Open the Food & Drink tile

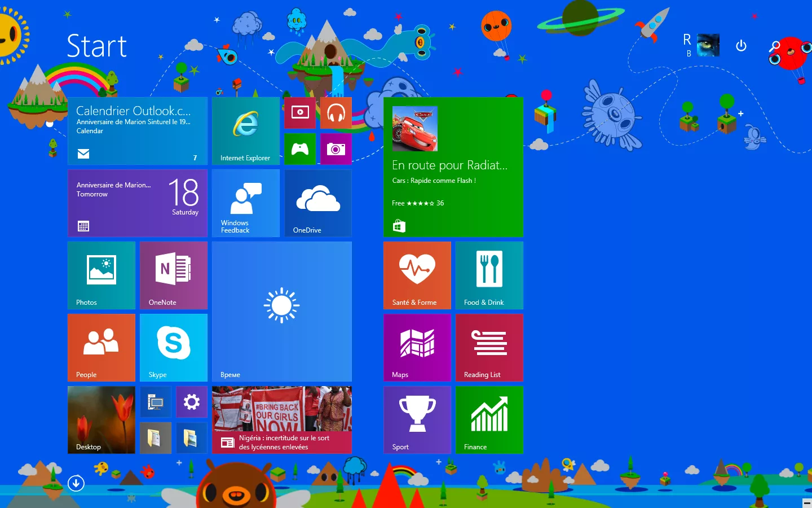coord(489,275)
